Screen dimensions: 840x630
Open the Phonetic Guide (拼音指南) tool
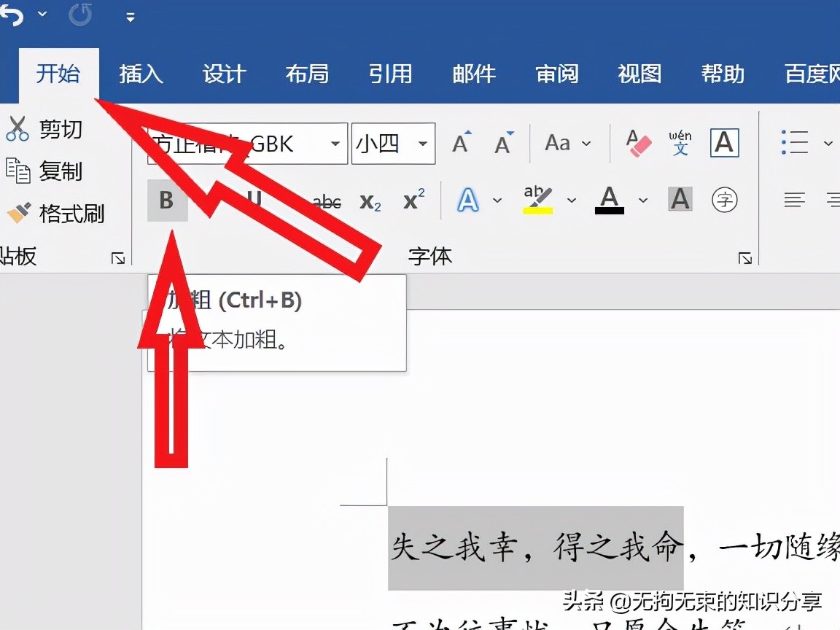point(680,144)
